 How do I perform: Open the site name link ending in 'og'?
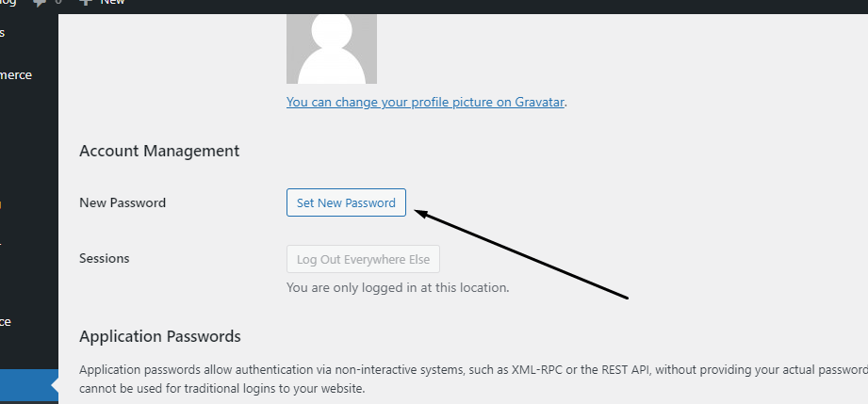click(x=8, y=3)
